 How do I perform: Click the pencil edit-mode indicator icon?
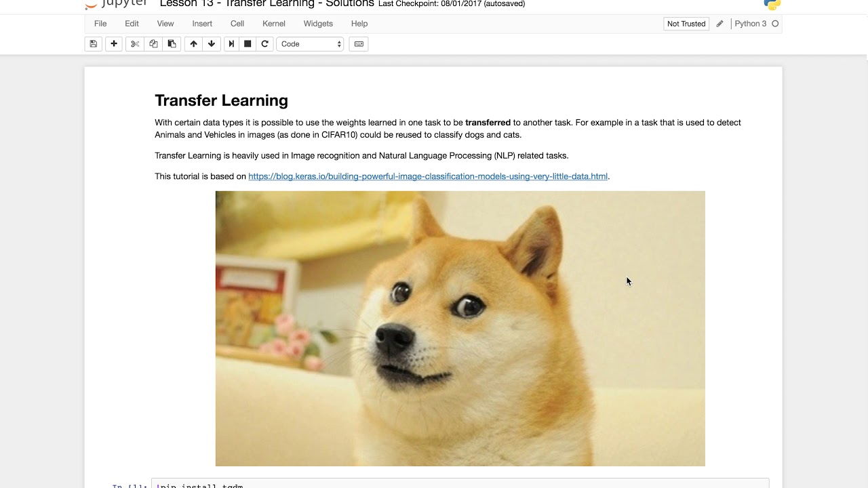719,24
